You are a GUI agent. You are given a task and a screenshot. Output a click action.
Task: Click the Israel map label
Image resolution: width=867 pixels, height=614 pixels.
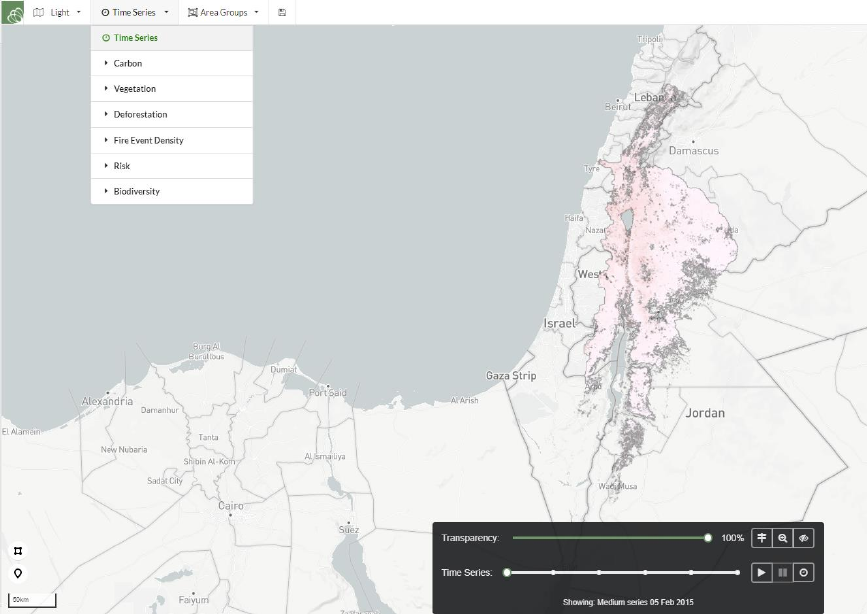coord(560,323)
